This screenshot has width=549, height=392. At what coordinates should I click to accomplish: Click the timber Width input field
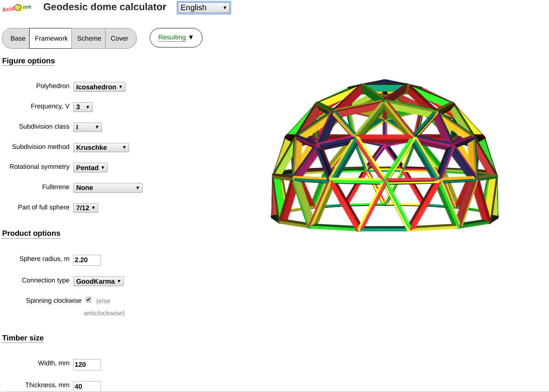[87, 365]
